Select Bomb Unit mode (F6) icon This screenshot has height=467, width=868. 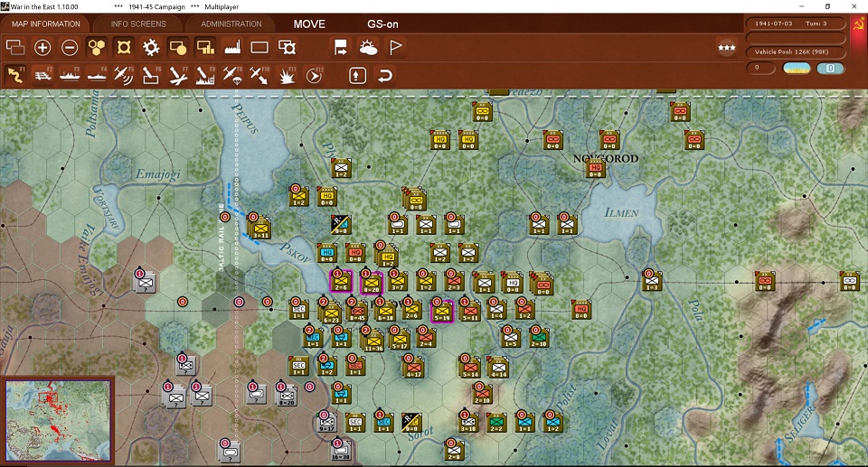[x=150, y=75]
